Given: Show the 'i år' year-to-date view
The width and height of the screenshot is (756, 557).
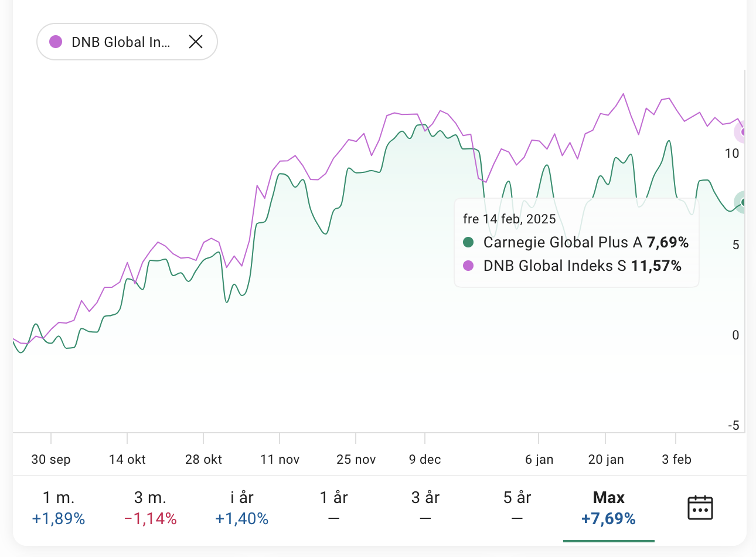Looking at the screenshot, I should point(241,508).
